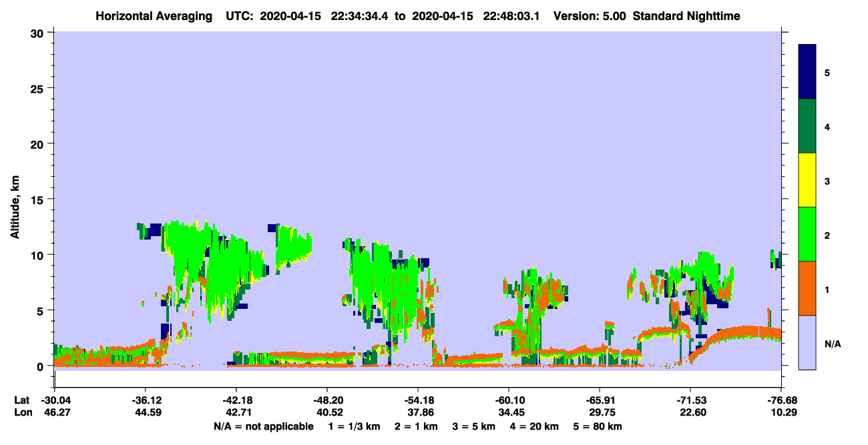Click the dark blue level 5 color segment
Viewport: 868px width, 445px height.
tap(807, 72)
